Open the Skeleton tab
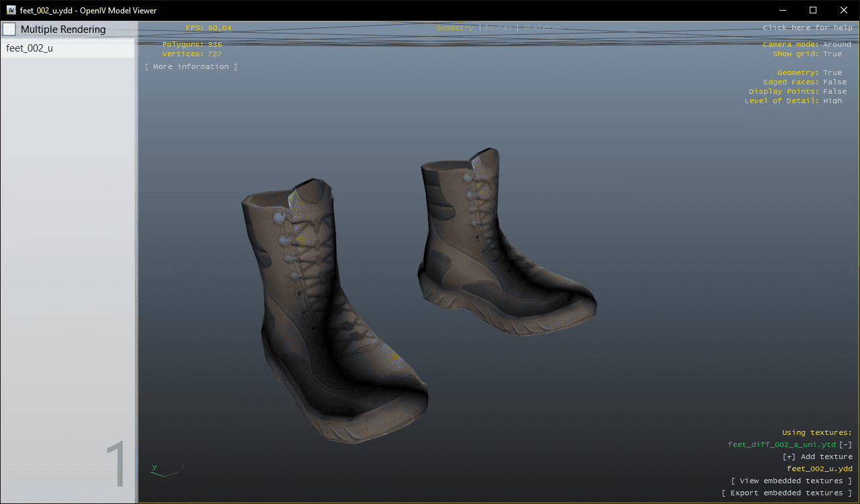This screenshot has width=860, height=504. tap(541, 28)
